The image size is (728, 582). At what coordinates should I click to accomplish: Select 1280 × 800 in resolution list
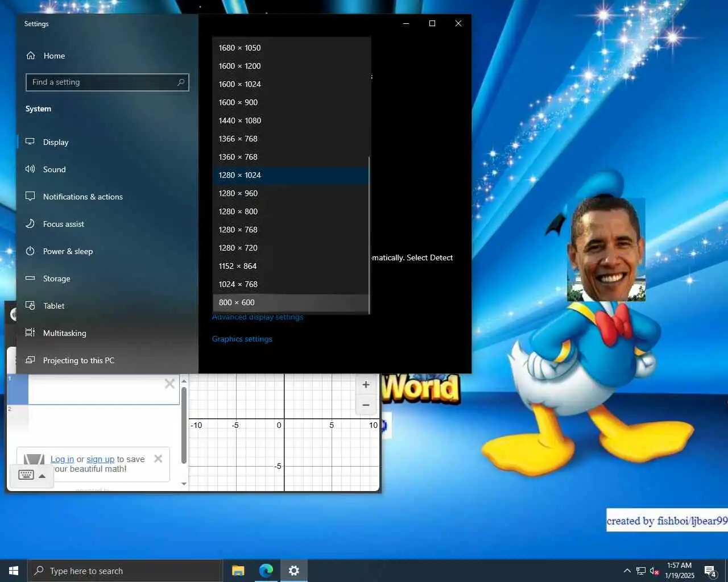click(291, 211)
